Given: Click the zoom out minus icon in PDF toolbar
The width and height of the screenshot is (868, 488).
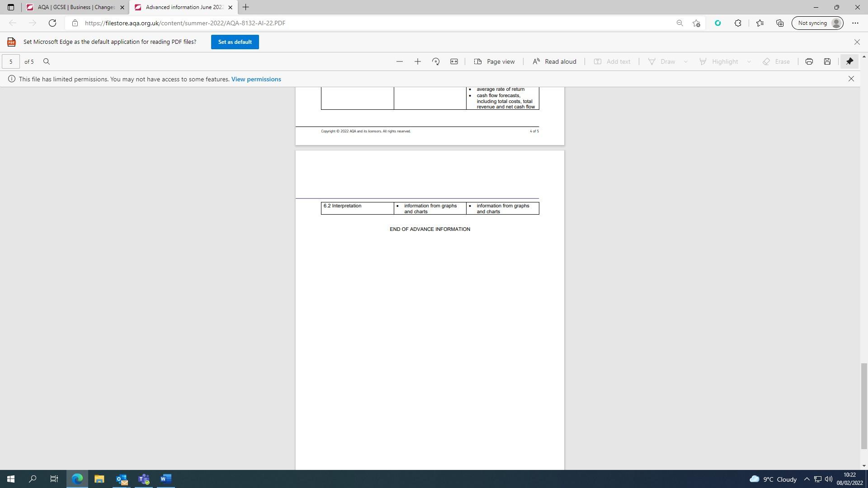Looking at the screenshot, I should (x=399, y=61).
